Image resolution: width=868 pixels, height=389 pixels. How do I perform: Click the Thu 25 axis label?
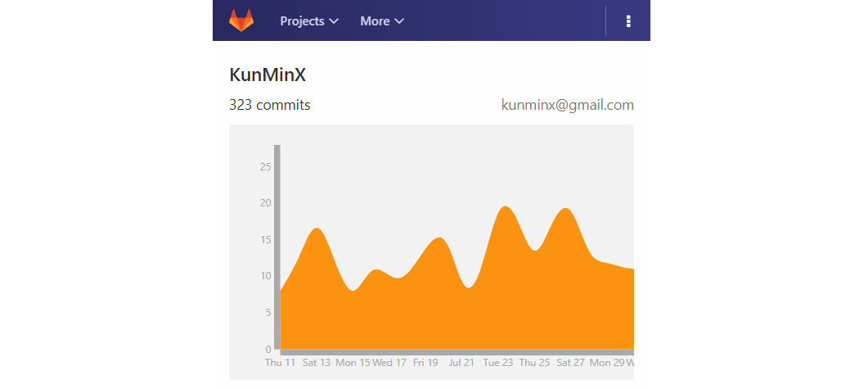pyautogui.click(x=535, y=363)
